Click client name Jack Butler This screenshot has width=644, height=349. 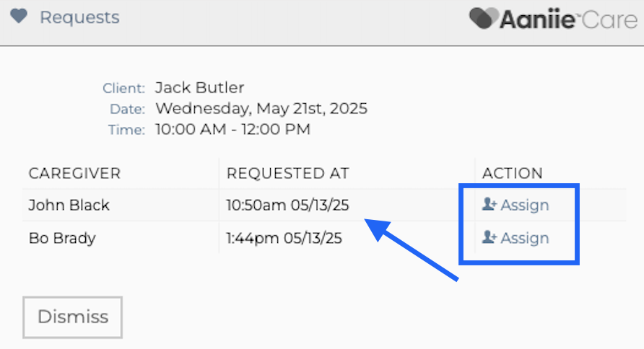click(199, 88)
